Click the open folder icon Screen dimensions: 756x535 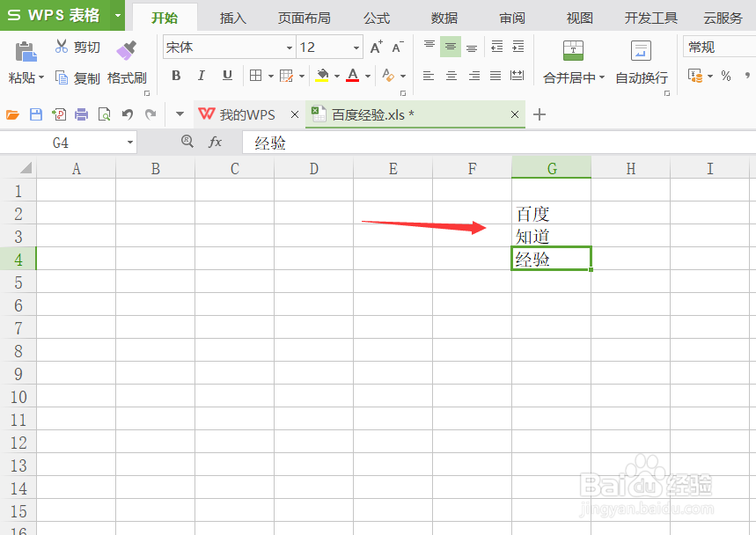(x=12, y=114)
